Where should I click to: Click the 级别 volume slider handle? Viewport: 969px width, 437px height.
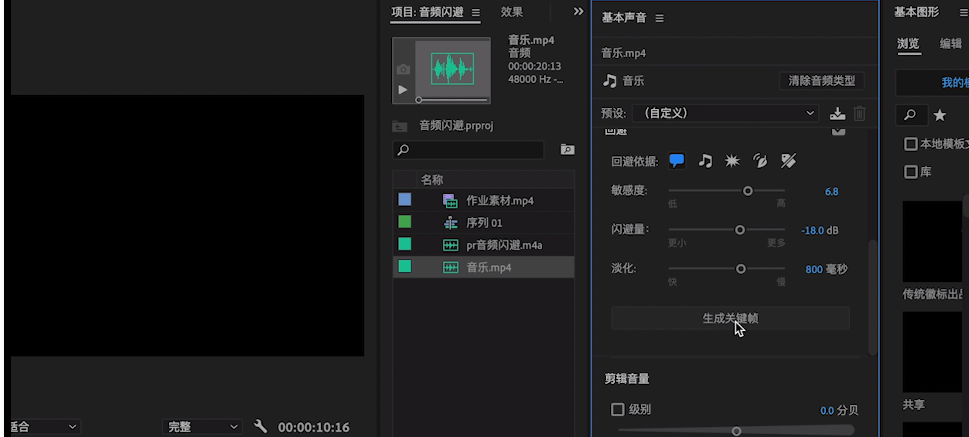tap(736, 431)
